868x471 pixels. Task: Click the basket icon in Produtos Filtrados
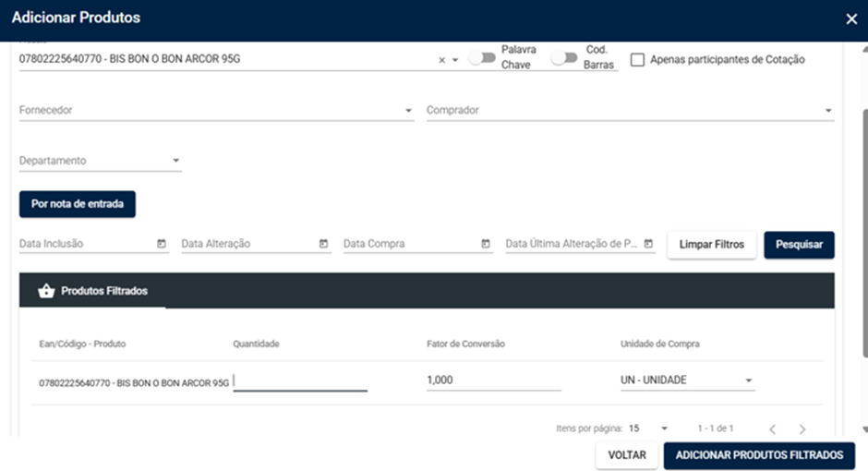[x=46, y=291]
